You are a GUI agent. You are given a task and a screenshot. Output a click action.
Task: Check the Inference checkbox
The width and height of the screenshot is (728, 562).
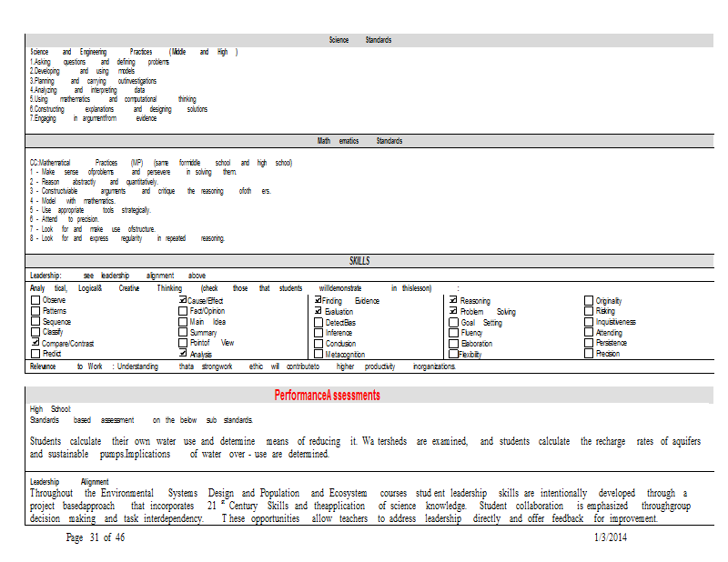[x=318, y=333]
